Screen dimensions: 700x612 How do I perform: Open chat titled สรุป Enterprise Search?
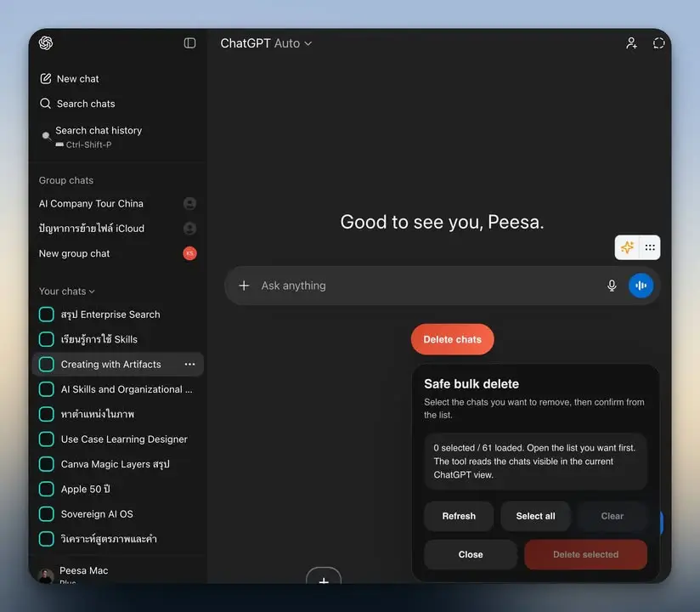pos(110,314)
